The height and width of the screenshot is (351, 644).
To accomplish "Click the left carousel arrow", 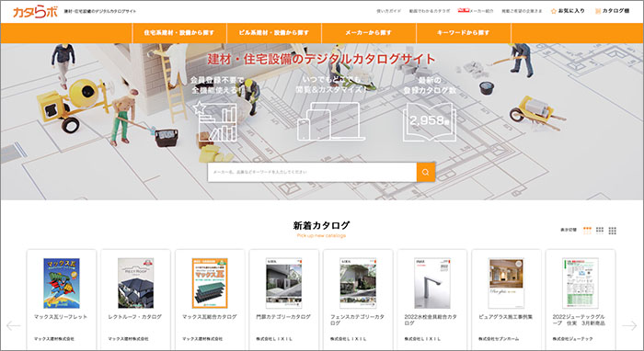I will point(13,325).
